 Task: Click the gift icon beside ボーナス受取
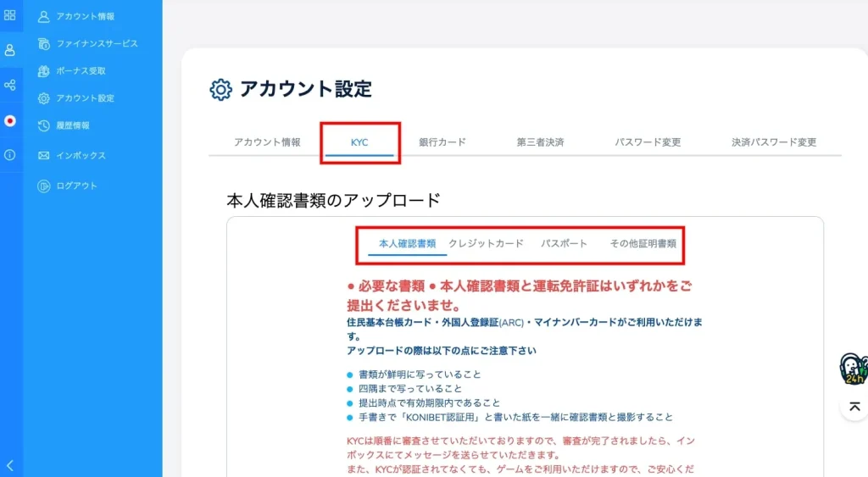(x=44, y=71)
